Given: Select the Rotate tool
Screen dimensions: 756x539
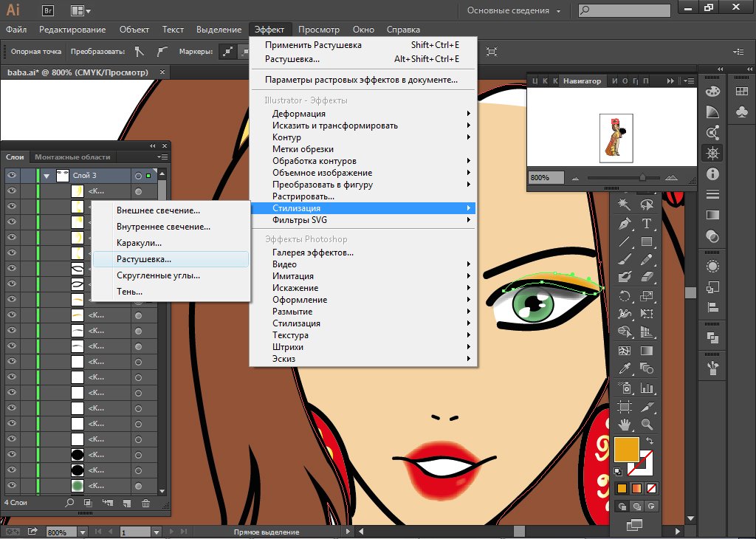Looking at the screenshot, I should pyautogui.click(x=625, y=296).
